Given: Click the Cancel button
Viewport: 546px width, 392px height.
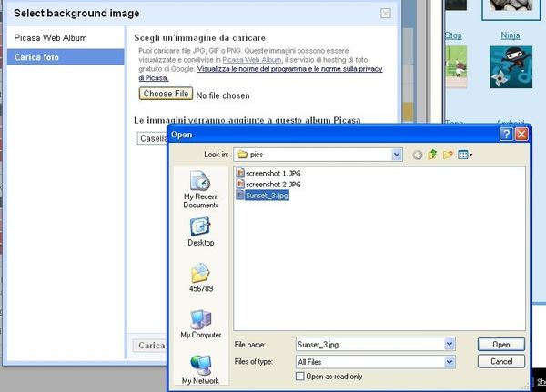Looking at the screenshot, I should click(x=500, y=361).
